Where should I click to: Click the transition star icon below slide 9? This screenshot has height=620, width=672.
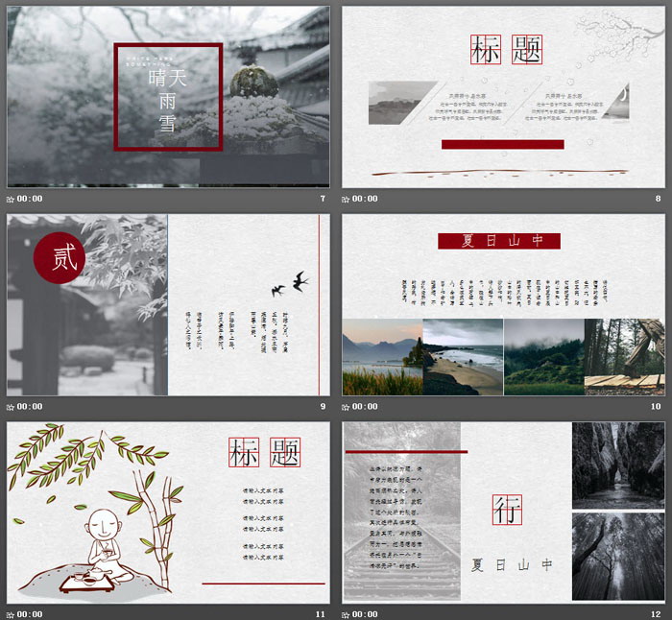point(11,407)
